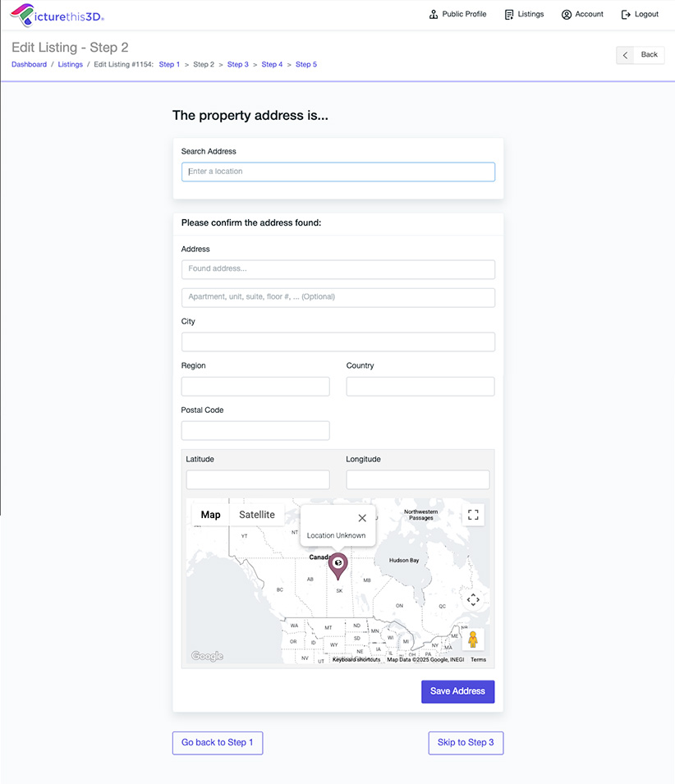This screenshot has width=675, height=784.
Task: Click the map camera controls icon
Action: [x=473, y=599]
